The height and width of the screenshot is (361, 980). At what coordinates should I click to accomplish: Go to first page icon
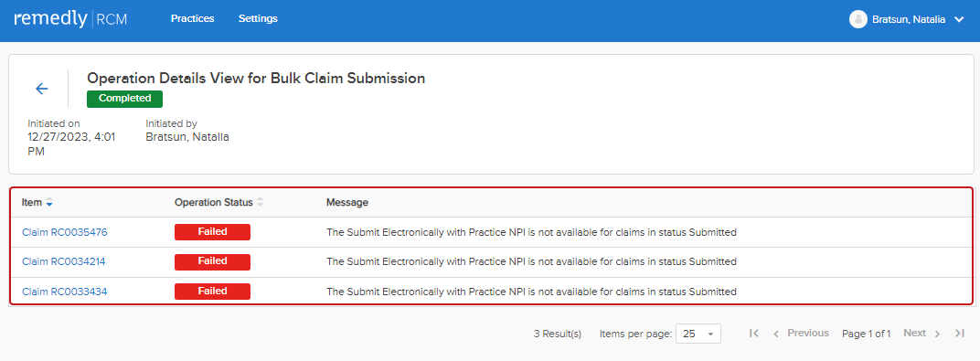pyautogui.click(x=754, y=334)
